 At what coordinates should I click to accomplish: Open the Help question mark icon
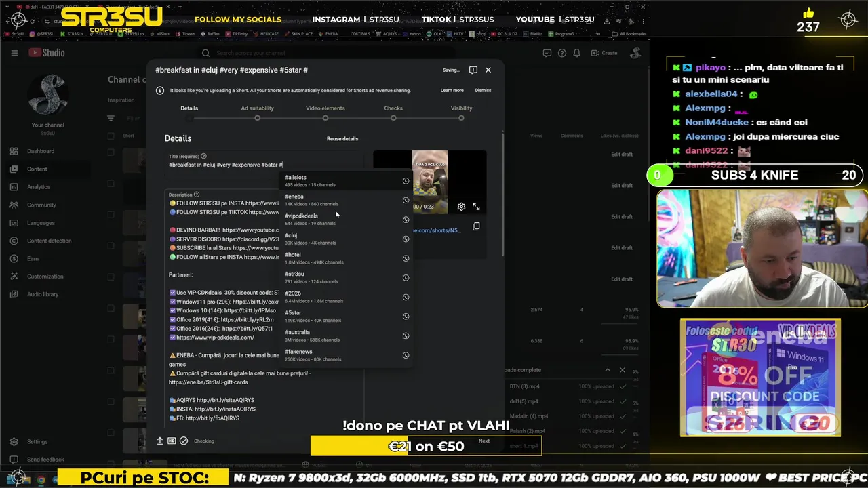pyautogui.click(x=562, y=53)
